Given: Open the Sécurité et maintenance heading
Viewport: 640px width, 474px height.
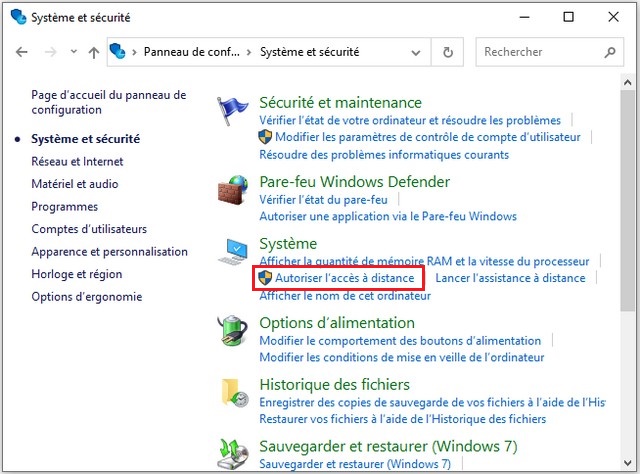Looking at the screenshot, I should pyautogui.click(x=340, y=102).
